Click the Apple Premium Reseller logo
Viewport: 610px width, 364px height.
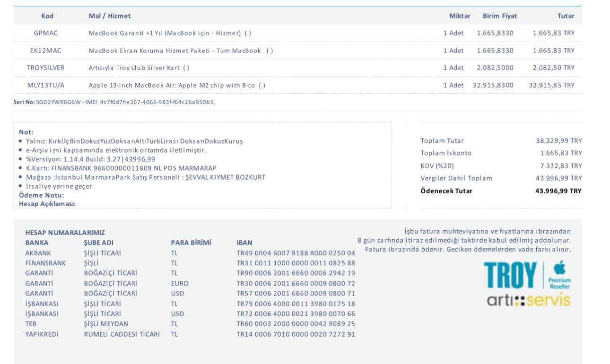point(559,275)
